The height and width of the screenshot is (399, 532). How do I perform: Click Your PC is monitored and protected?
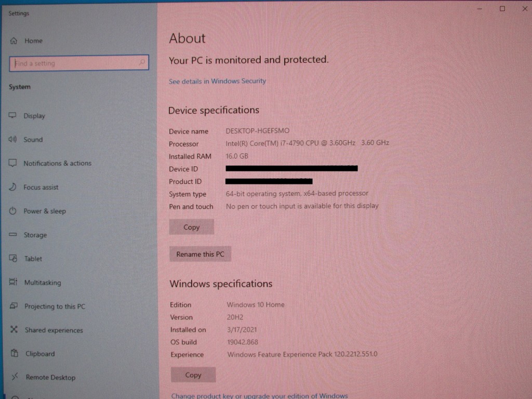point(249,60)
